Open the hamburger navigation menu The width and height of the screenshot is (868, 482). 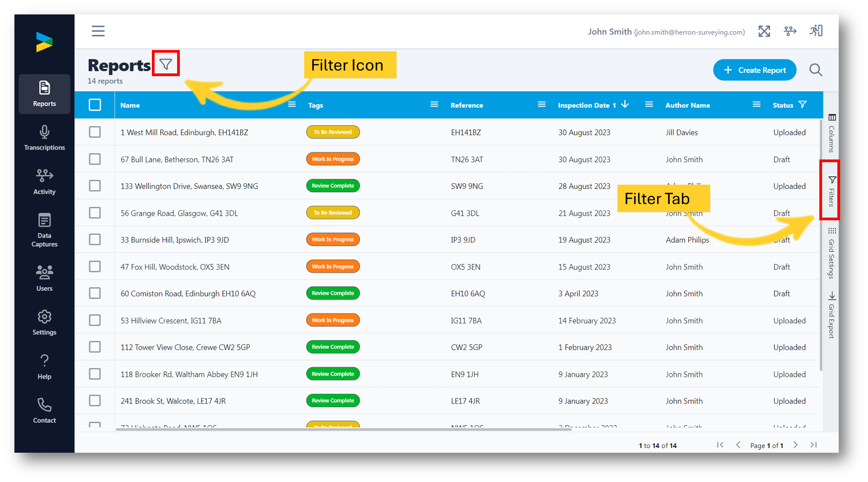pyautogui.click(x=98, y=31)
